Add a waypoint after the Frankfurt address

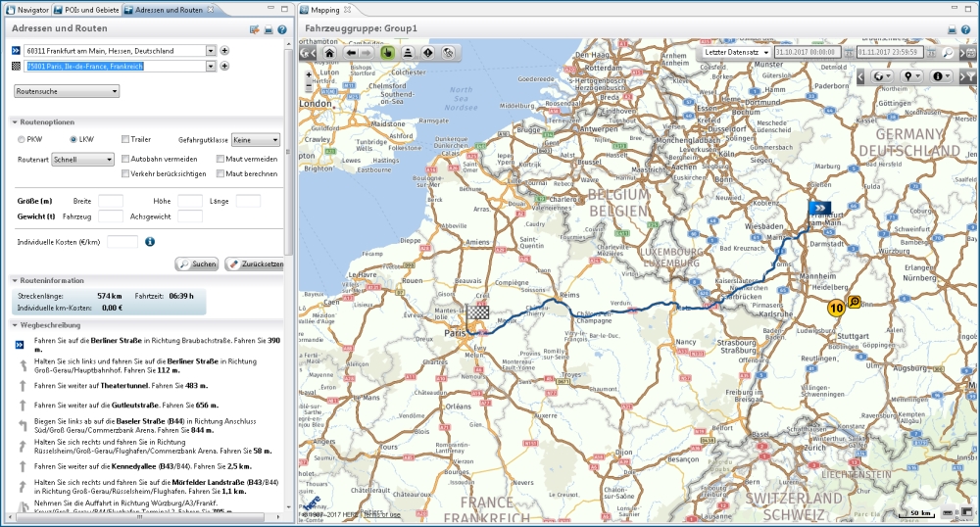tap(224, 50)
